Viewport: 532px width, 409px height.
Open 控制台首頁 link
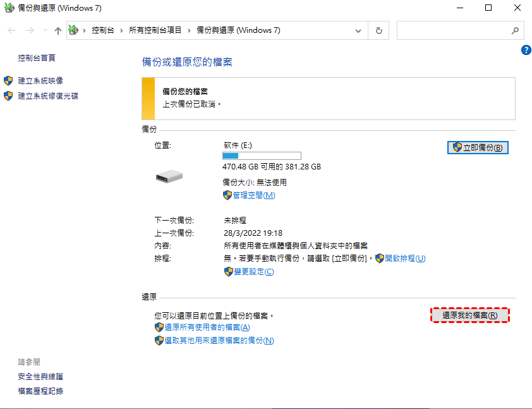tap(37, 58)
